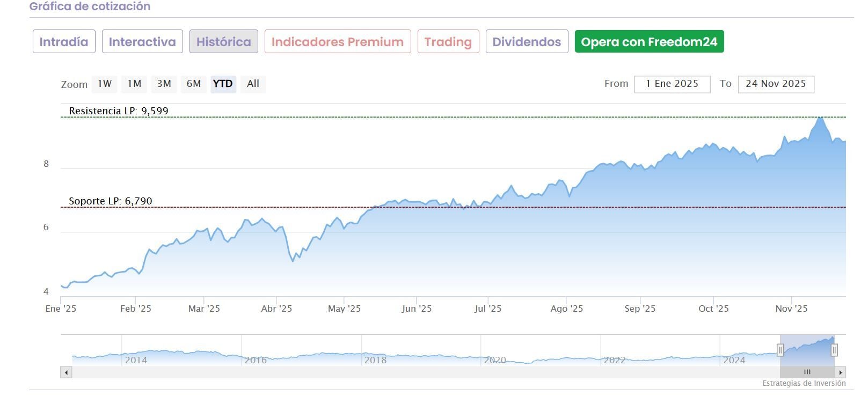This screenshot has height=396, width=868.
Task: Open the From date field
Action: click(x=672, y=84)
